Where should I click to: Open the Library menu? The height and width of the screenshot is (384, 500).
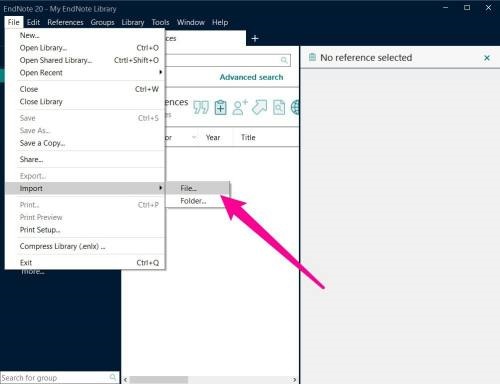(x=133, y=22)
